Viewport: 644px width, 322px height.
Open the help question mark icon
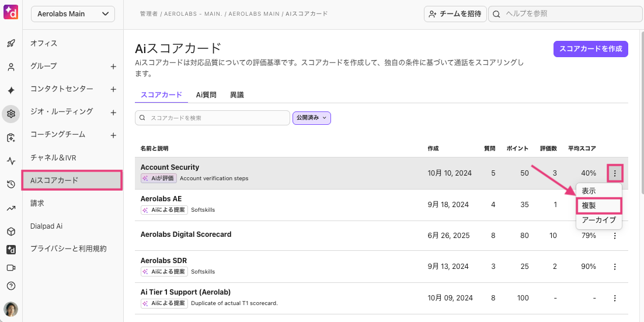pos(11,286)
